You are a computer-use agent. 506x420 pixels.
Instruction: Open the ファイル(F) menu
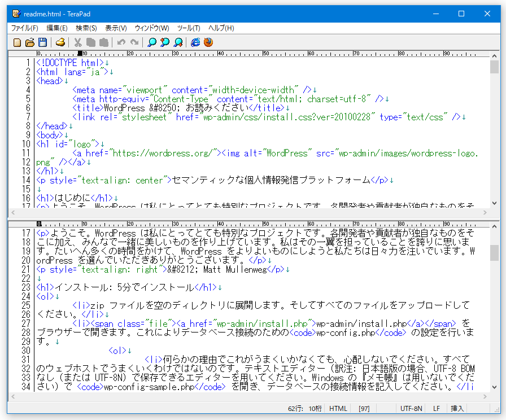click(24, 28)
